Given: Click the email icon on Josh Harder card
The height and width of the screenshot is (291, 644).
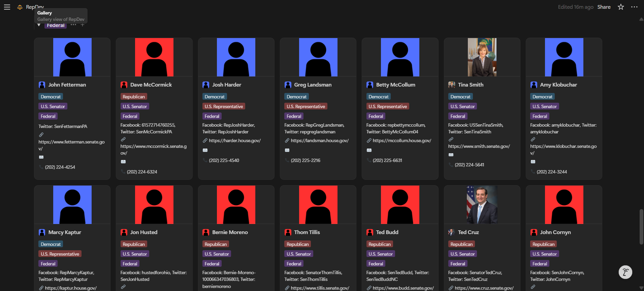Looking at the screenshot, I should pyautogui.click(x=205, y=150).
